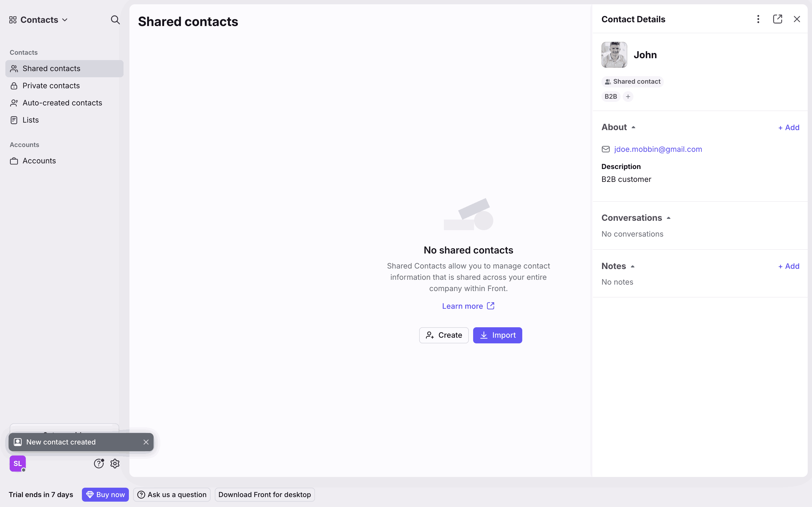Viewport: 812px width, 507px height.
Task: Click the Import button
Action: pyautogui.click(x=497, y=335)
